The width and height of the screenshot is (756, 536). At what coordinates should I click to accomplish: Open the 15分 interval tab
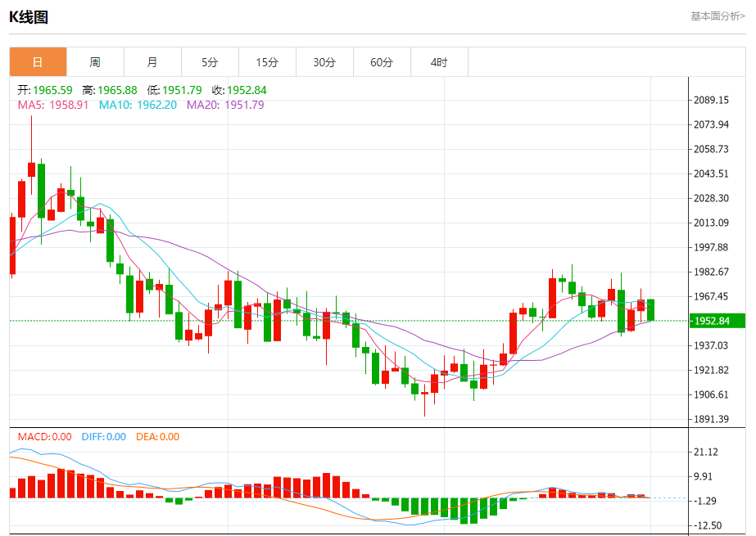pos(267,62)
